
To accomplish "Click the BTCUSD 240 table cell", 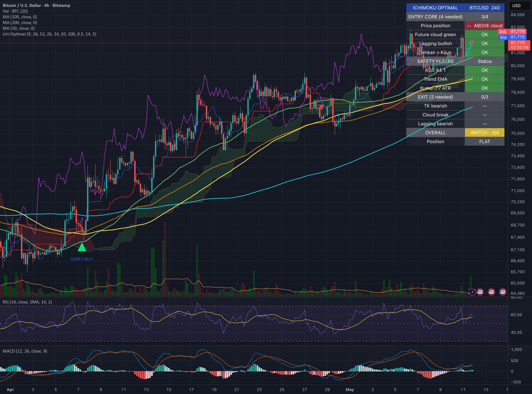I will click(x=485, y=8).
